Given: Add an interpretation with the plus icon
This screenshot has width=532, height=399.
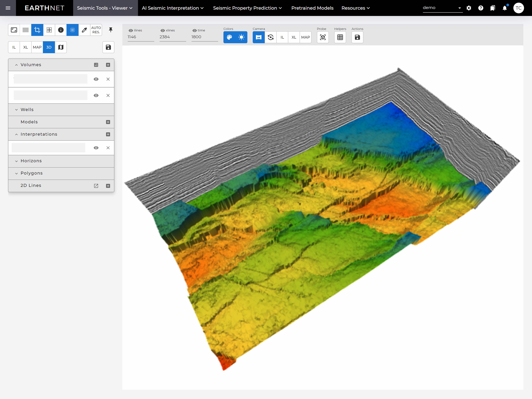Looking at the screenshot, I should click(108, 134).
